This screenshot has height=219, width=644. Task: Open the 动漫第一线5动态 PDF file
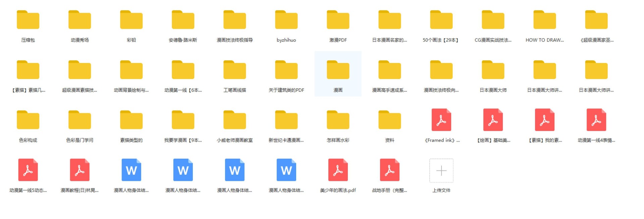pyautogui.click(x=28, y=170)
